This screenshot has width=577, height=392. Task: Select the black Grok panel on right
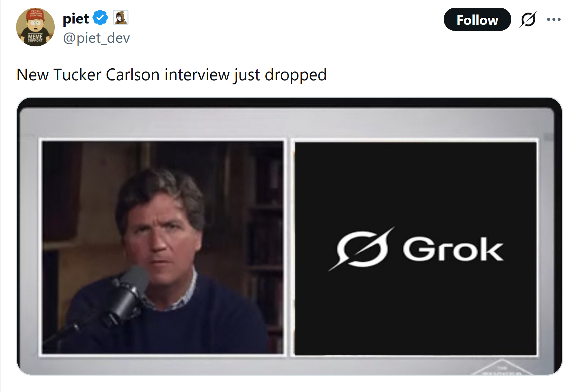pyautogui.click(x=415, y=248)
